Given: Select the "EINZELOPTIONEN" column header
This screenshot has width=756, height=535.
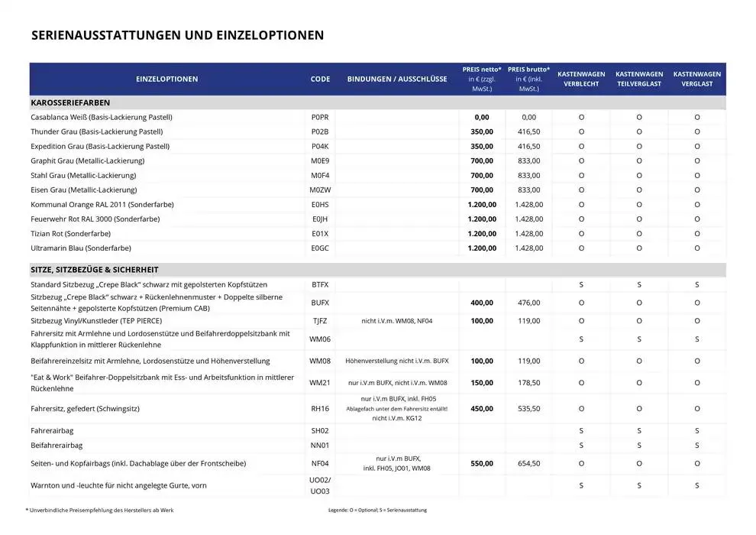Looking at the screenshot, I should [x=166, y=79].
